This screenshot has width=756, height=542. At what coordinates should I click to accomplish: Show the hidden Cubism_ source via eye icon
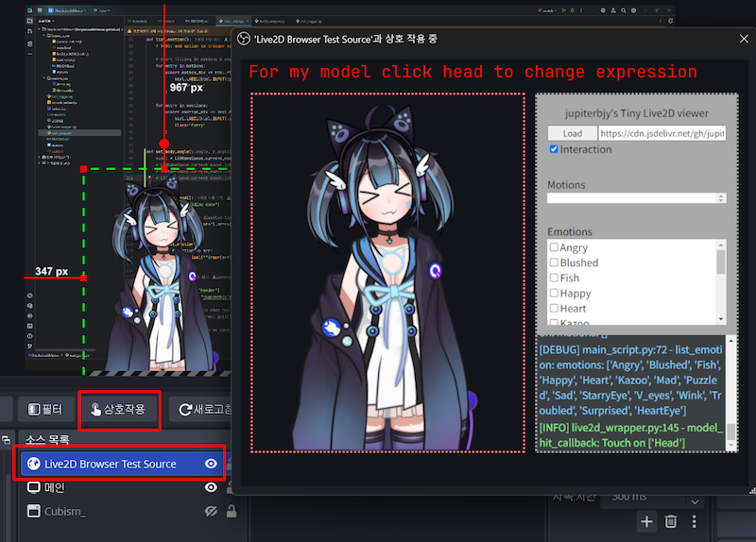pos(212,511)
